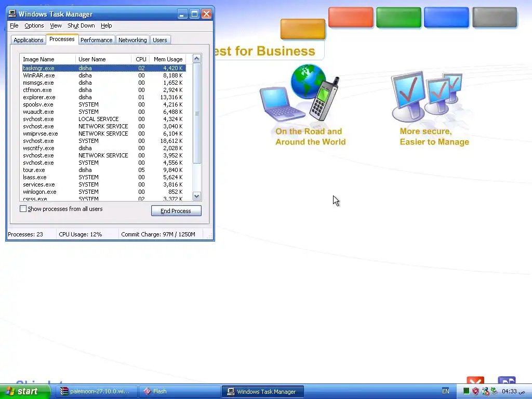
Task: Click the Processes: 23 status entry
Action: click(25, 234)
